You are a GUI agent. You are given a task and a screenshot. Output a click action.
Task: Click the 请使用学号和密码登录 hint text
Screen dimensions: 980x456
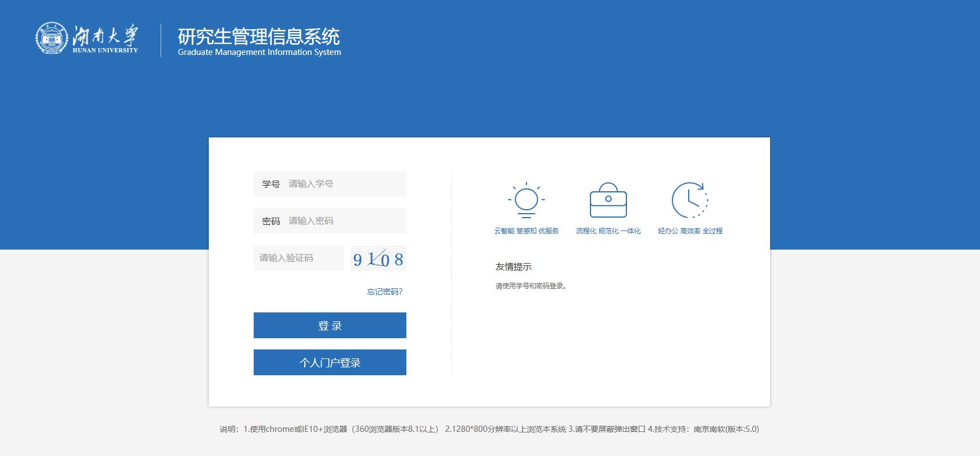[530, 286]
